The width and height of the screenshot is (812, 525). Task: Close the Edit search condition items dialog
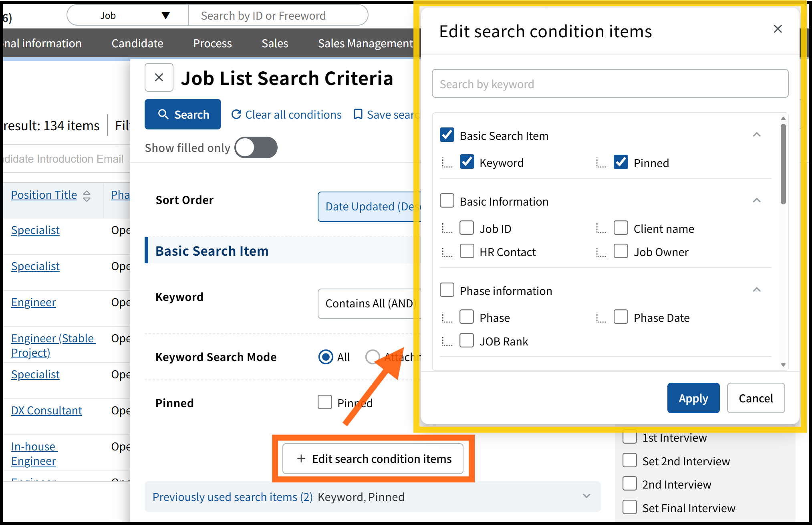pos(778,29)
